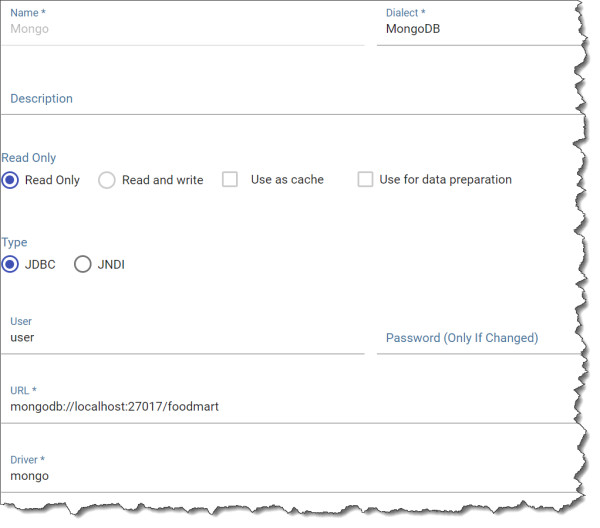This screenshot has width=600, height=528.
Task: Edit the mongodb://localhost:27017/foodmart URL text
Action: click(114, 406)
